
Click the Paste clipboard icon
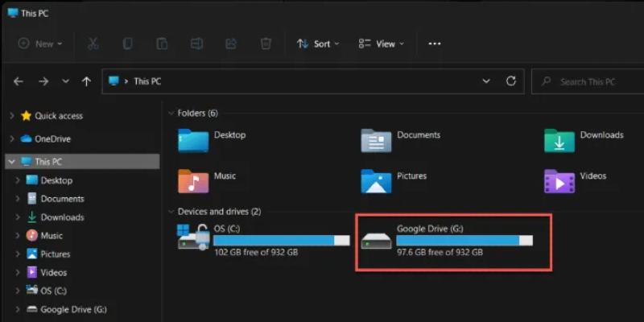tap(162, 43)
